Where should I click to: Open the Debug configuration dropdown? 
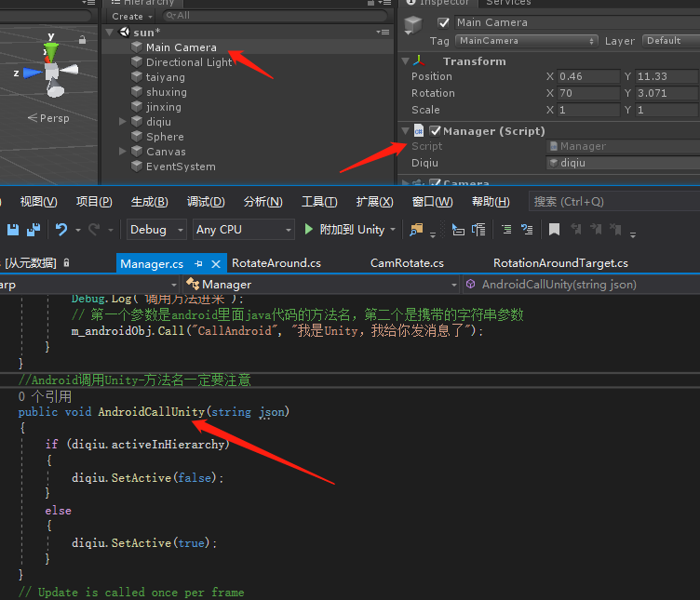[155, 229]
